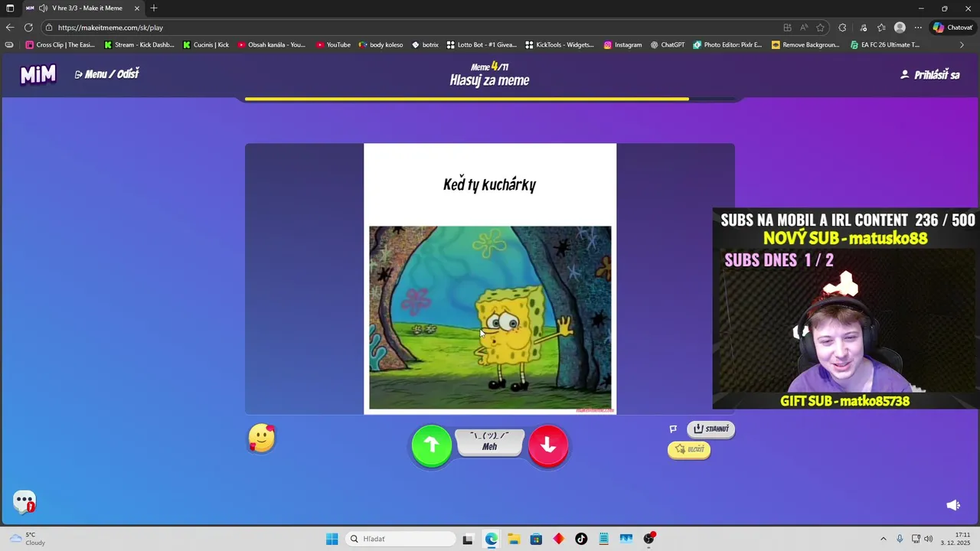The height and width of the screenshot is (551, 980).
Task: Open clock and date panel
Action: click(957, 539)
